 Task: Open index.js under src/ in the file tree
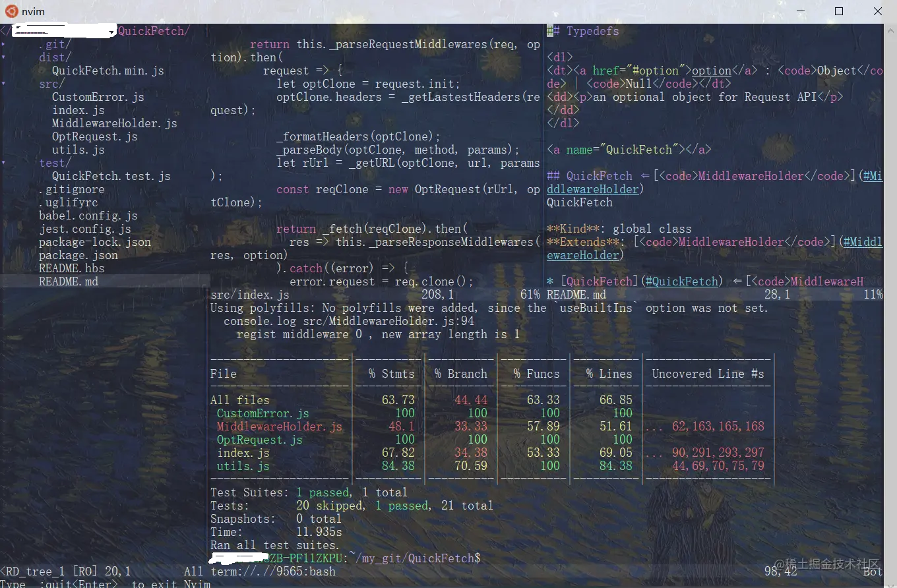pos(78,110)
